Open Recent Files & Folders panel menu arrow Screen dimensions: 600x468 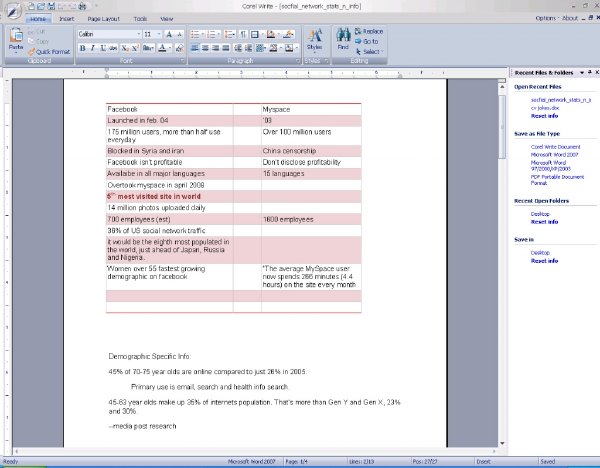coord(582,72)
